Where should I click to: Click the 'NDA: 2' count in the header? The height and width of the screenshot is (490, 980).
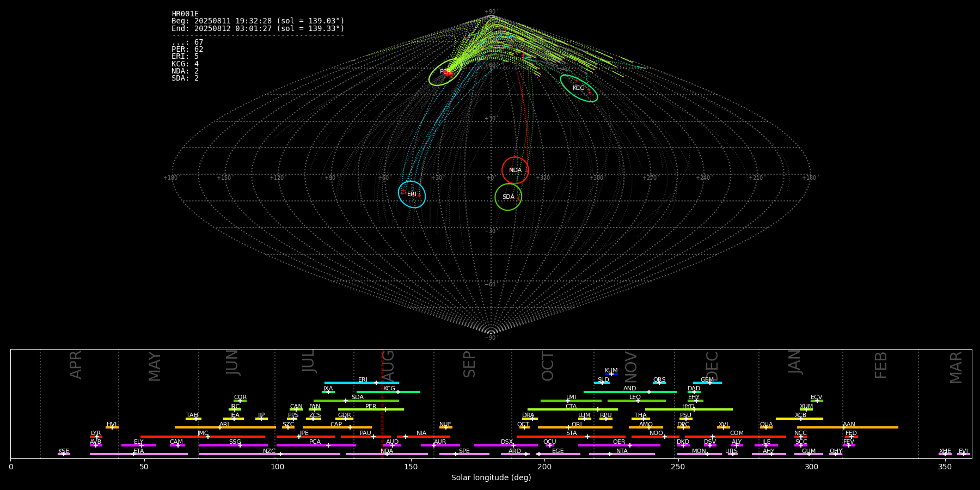[185, 71]
